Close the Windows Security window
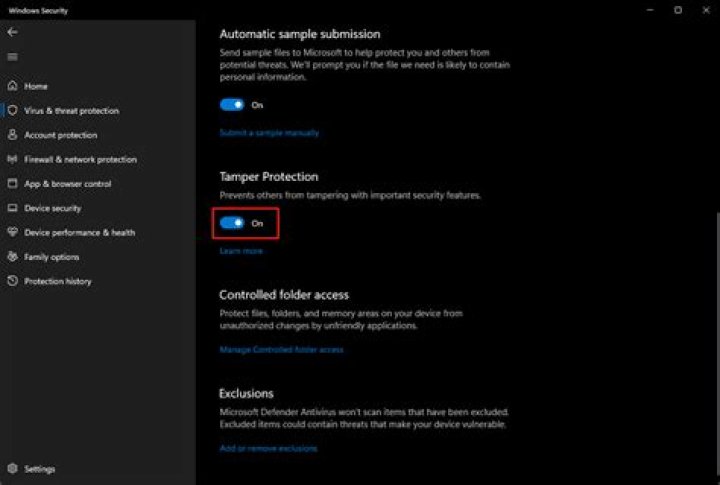 coord(706,10)
